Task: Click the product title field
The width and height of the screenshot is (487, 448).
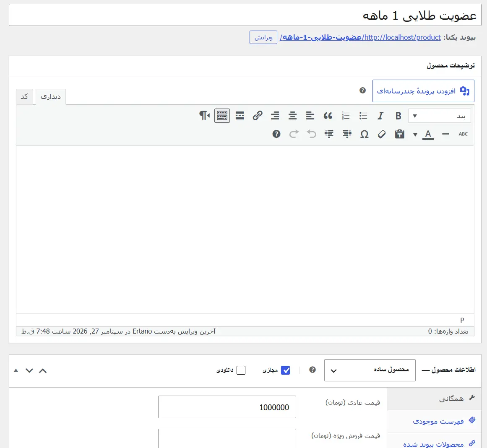Action: click(245, 15)
